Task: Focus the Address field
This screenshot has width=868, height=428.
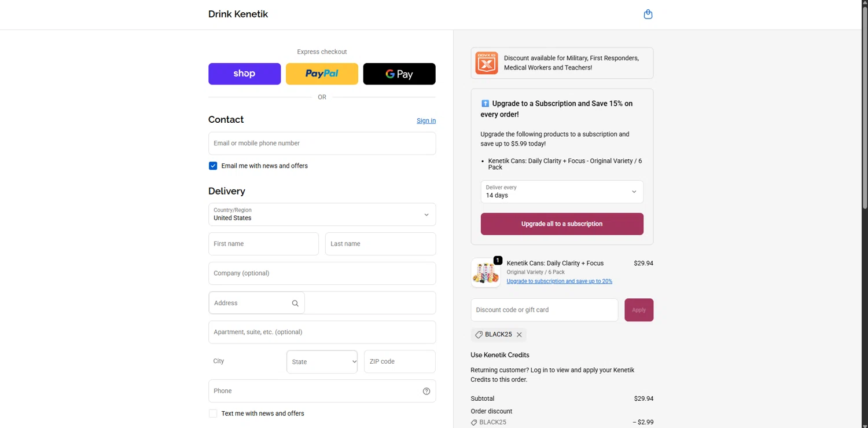Action: pyautogui.click(x=322, y=303)
